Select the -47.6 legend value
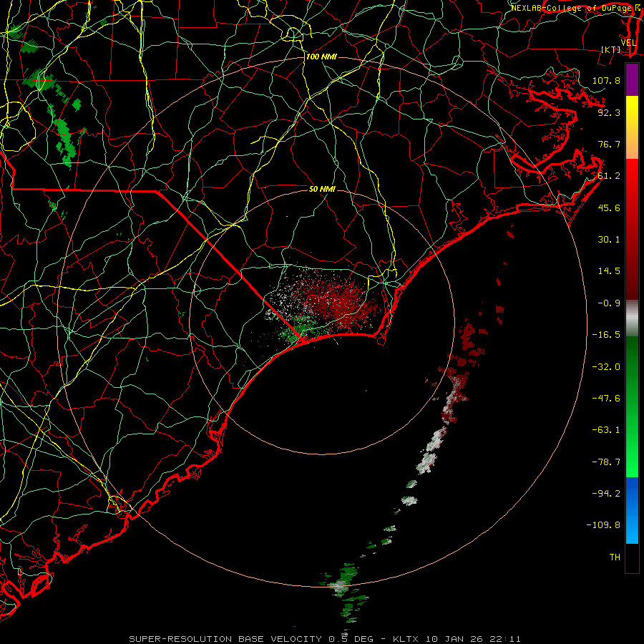The height and width of the screenshot is (644, 644). [606, 399]
